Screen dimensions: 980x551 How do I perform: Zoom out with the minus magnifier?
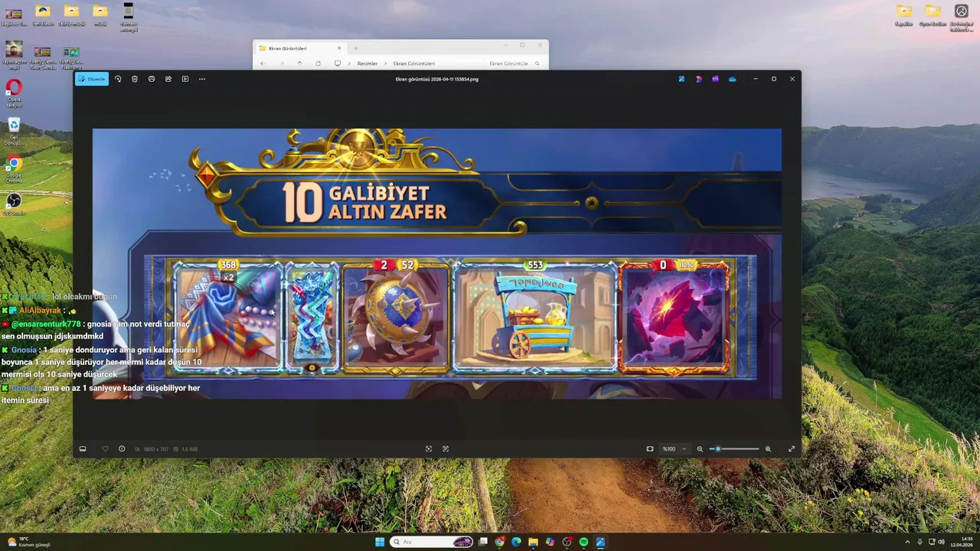click(700, 449)
